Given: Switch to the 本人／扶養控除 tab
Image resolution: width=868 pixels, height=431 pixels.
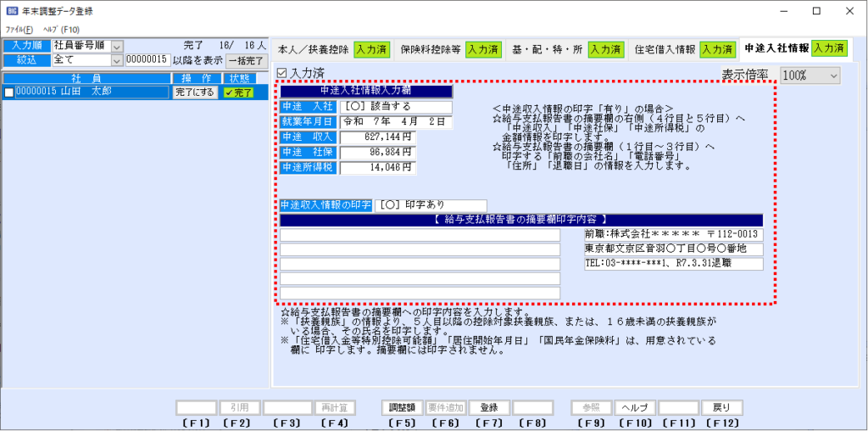Looking at the screenshot, I should 309,49.
